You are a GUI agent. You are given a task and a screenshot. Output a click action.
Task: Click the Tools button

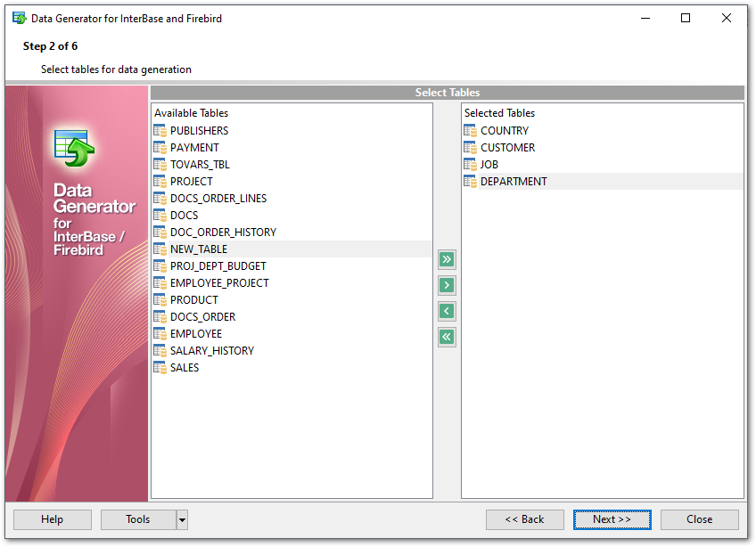(138, 519)
